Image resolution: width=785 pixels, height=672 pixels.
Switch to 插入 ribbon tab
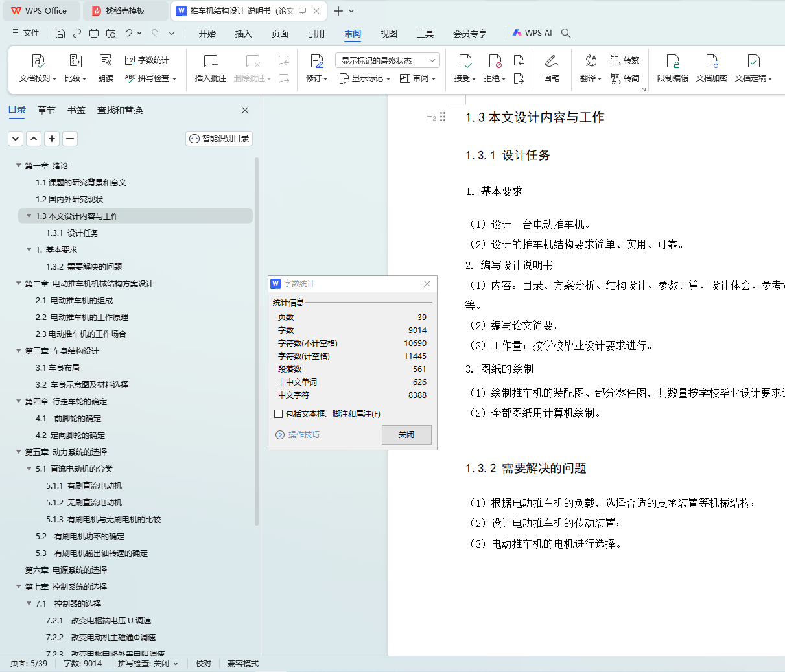[x=244, y=34]
